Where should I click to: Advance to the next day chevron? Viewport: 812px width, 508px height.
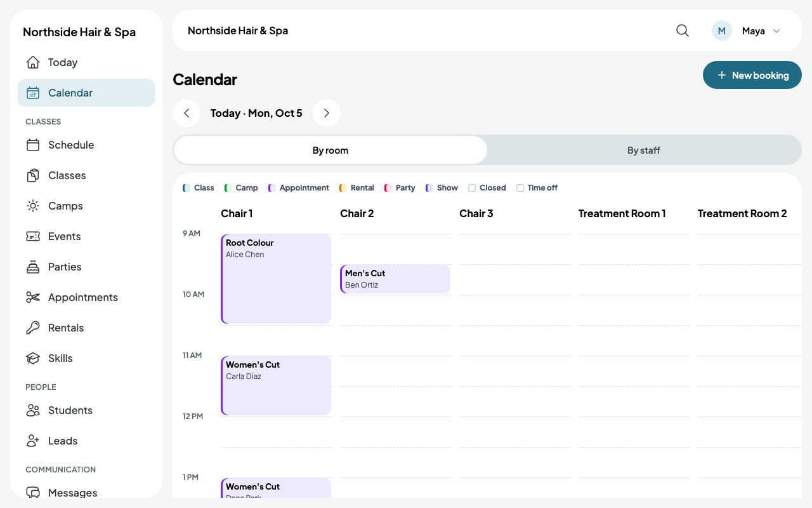tap(327, 113)
